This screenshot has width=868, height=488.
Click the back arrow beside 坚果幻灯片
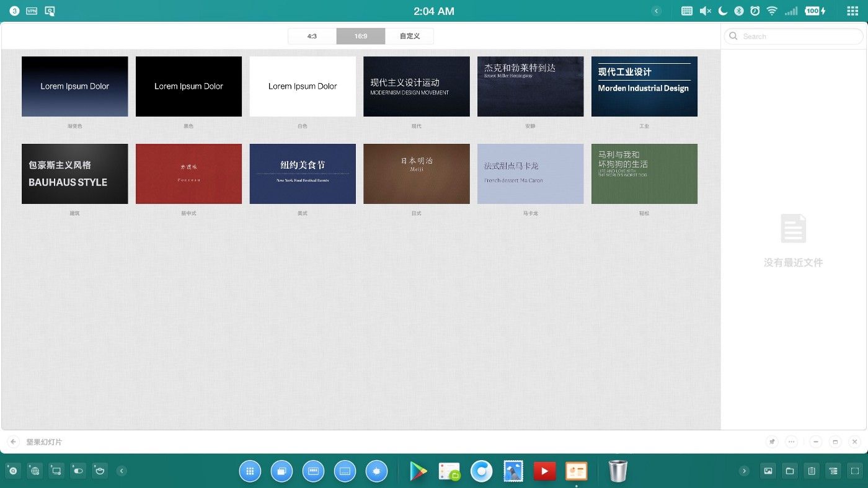(x=14, y=442)
